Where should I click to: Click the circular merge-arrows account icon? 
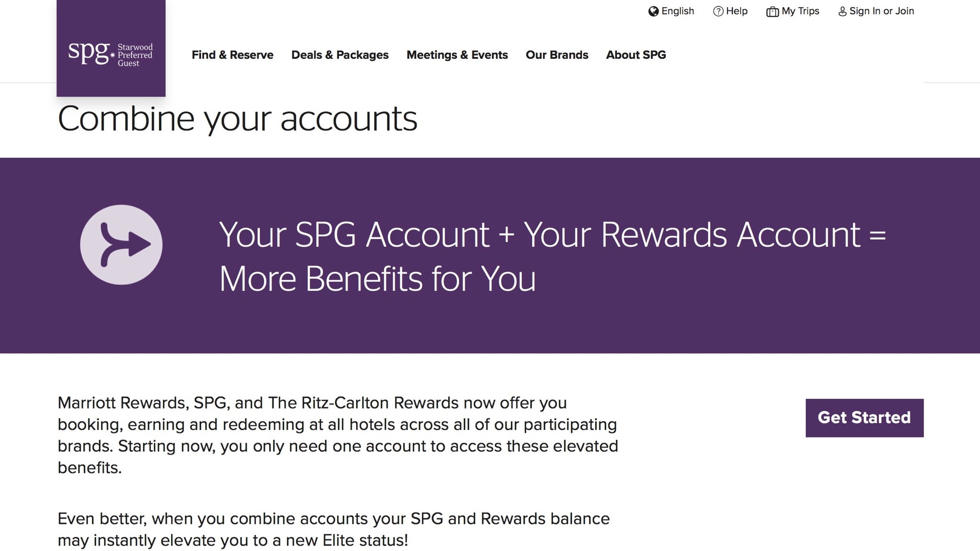point(121,245)
